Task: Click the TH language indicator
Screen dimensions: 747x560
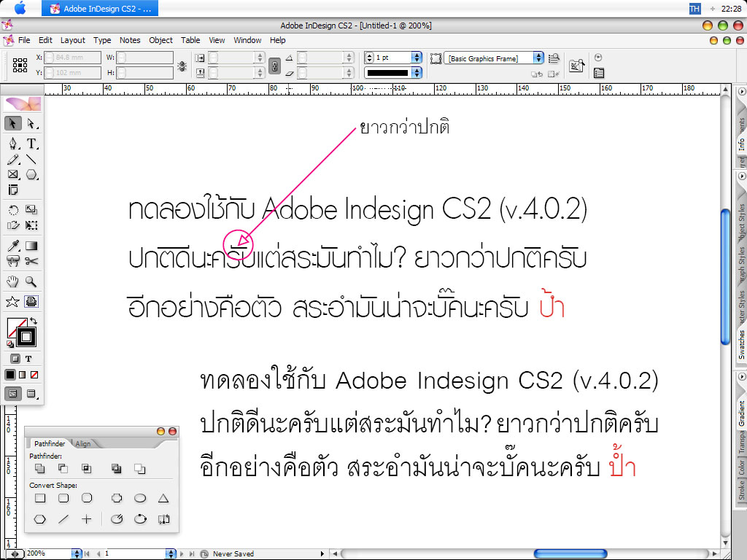Action: pyautogui.click(x=694, y=9)
